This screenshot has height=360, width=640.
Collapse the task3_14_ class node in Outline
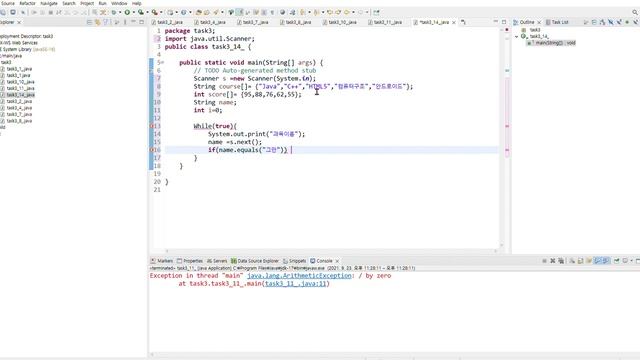(517, 36)
